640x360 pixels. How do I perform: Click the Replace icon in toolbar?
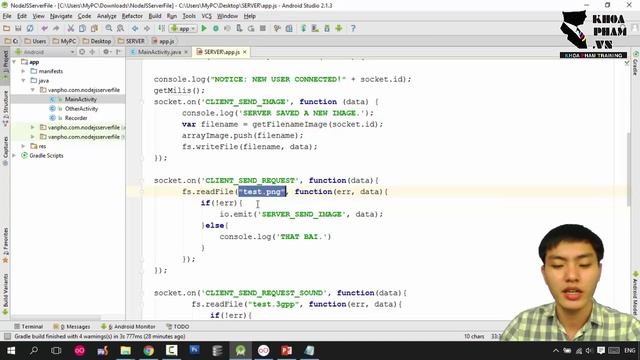click(x=120, y=29)
